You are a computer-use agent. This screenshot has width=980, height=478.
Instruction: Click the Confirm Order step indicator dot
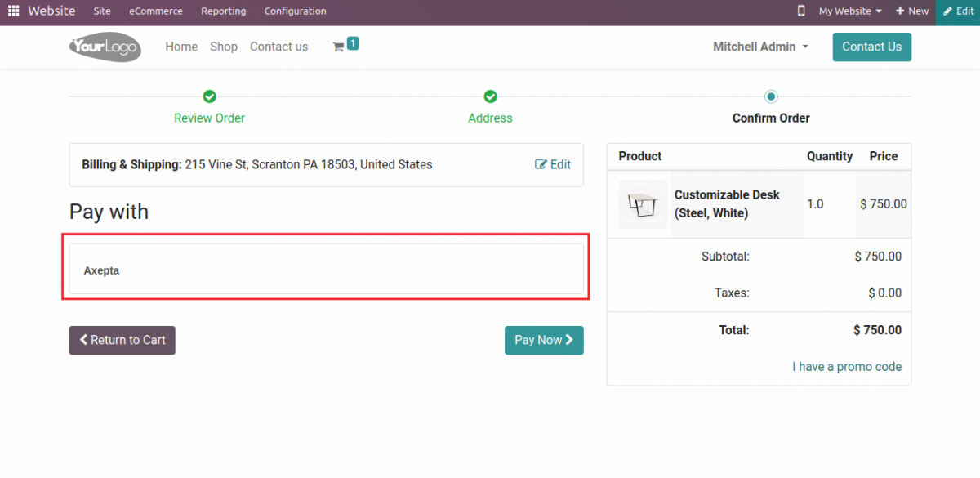click(771, 96)
